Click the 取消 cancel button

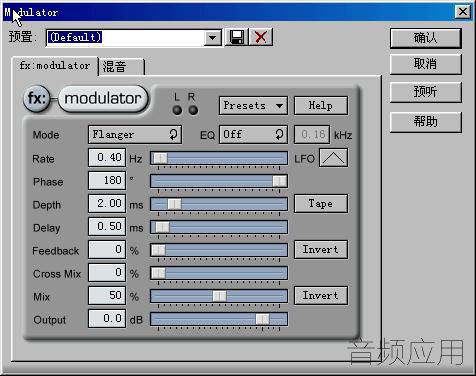(426, 64)
